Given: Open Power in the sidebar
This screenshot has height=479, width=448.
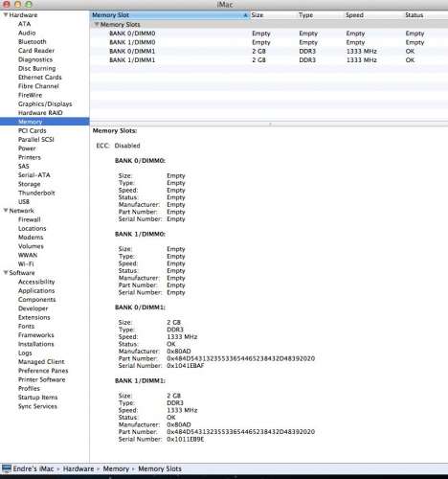Looking at the screenshot, I should point(27,148).
